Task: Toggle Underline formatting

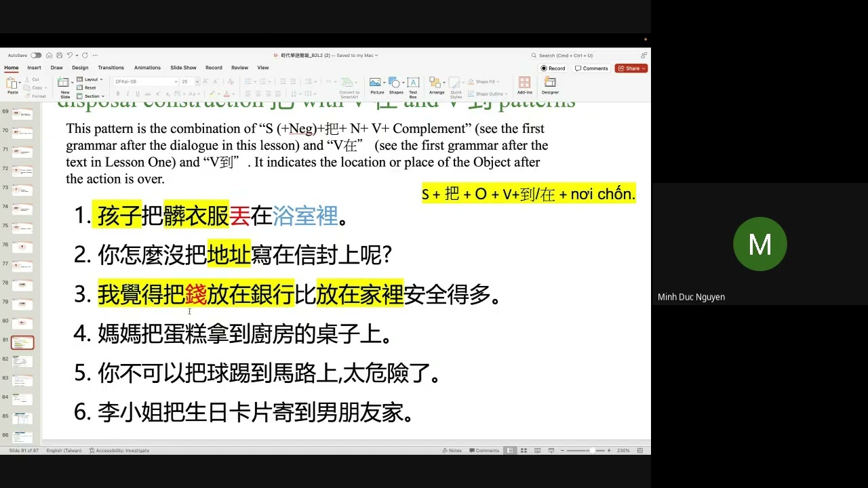Action: (138, 94)
